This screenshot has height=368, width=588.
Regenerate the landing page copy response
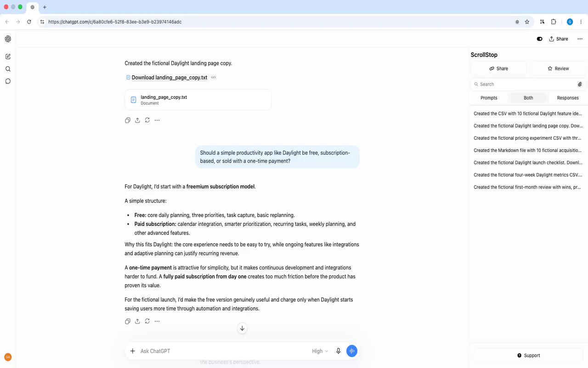click(x=147, y=121)
